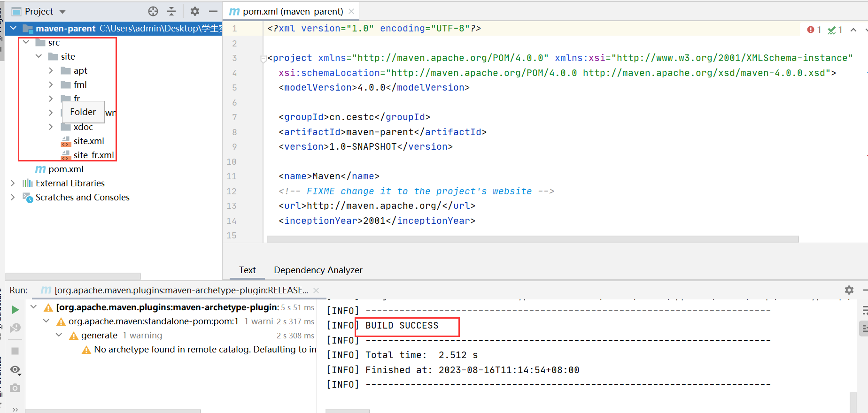The image size is (868, 413).
Task: Stop the running process
Action: [x=15, y=351]
